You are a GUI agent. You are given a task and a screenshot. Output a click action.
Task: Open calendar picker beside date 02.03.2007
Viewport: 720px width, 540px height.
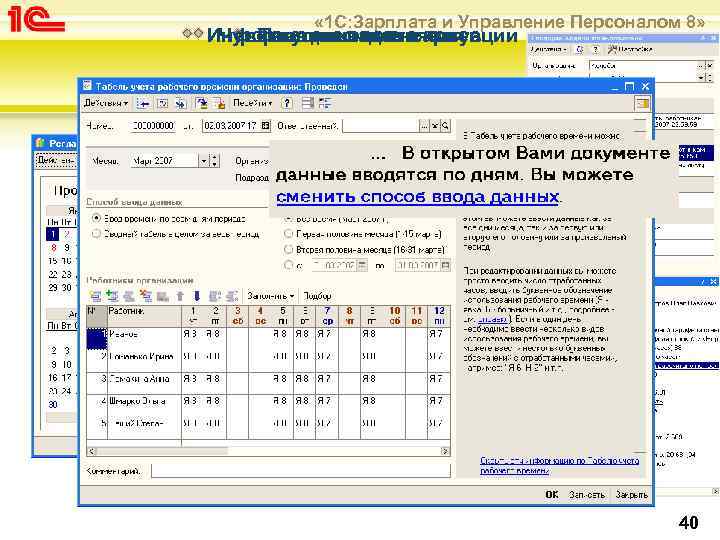[265, 125]
